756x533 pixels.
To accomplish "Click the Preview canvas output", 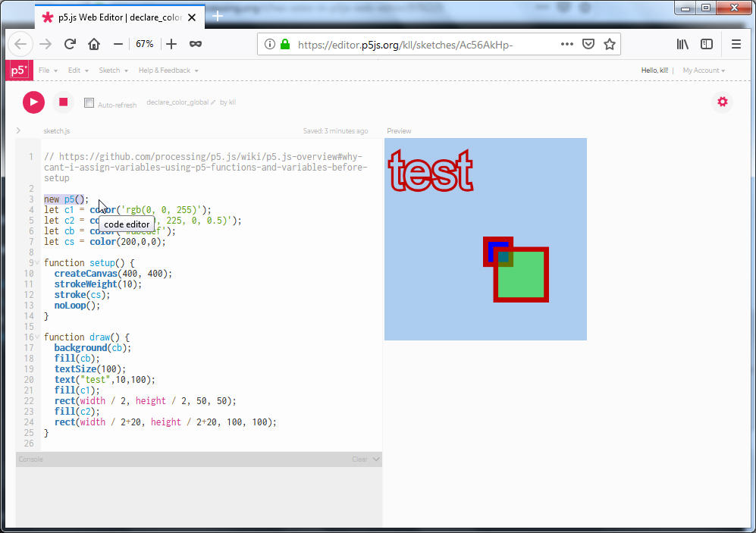I will [x=485, y=239].
